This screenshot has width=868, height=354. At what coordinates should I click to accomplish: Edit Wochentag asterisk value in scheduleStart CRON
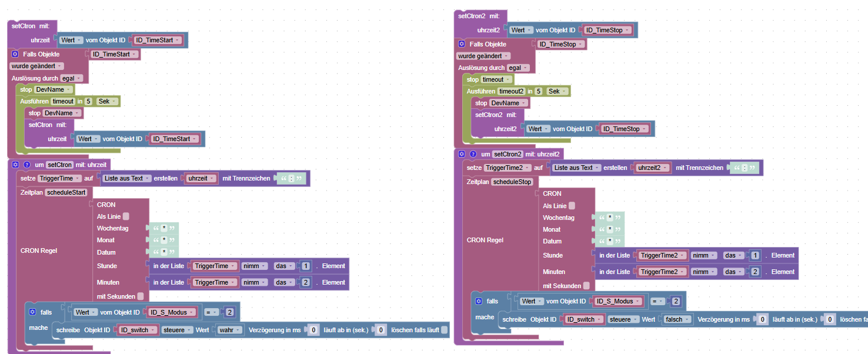coord(165,228)
